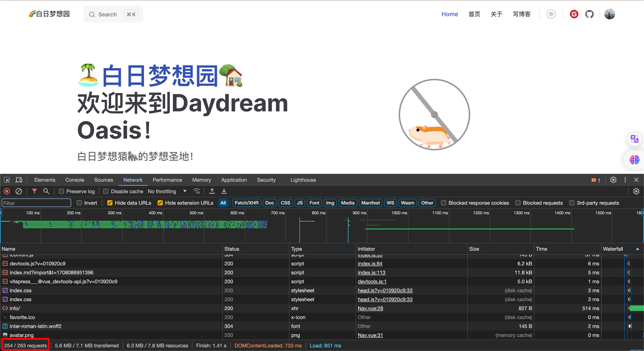Open Network panel settings gear
The height and width of the screenshot is (351, 644).
coord(636,191)
